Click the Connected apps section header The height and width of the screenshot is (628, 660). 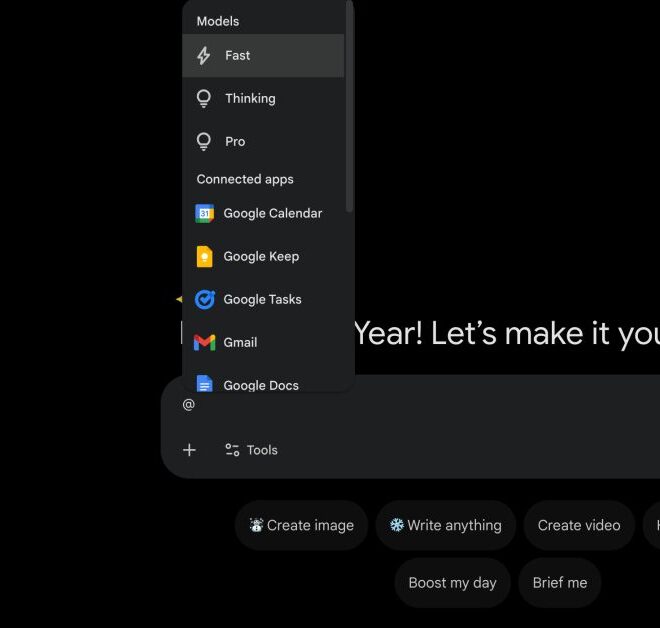[x=245, y=179]
